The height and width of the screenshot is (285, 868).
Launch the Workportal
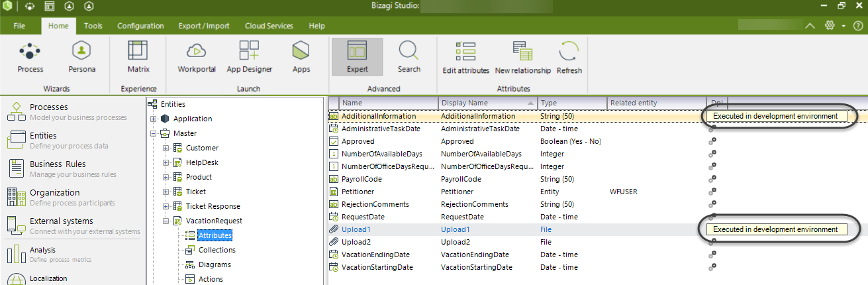tap(197, 57)
